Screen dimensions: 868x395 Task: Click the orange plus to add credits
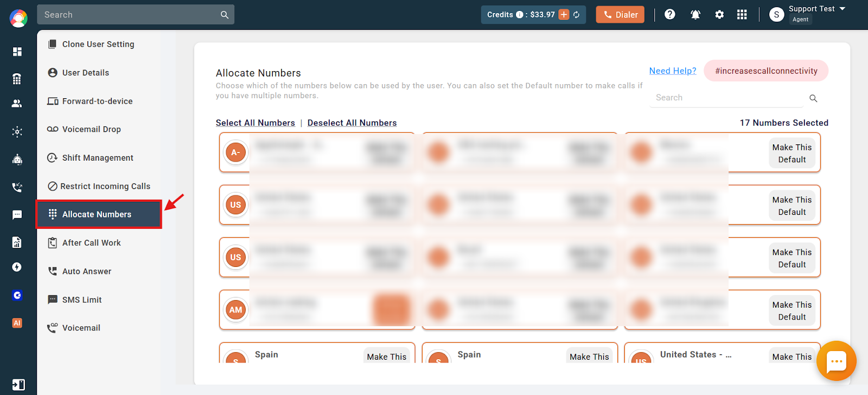564,15
